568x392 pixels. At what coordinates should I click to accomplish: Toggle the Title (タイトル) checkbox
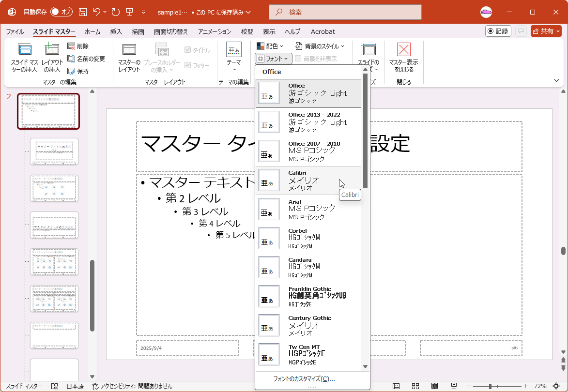188,50
